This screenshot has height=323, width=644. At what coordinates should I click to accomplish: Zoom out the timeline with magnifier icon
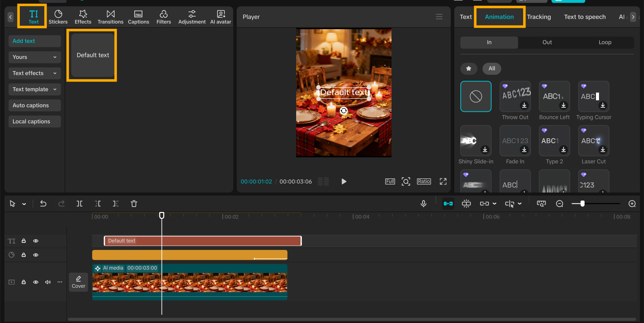click(x=559, y=204)
